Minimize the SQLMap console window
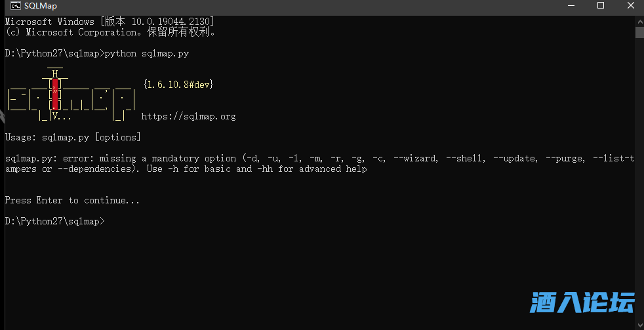This screenshot has width=644, height=330. click(569, 6)
